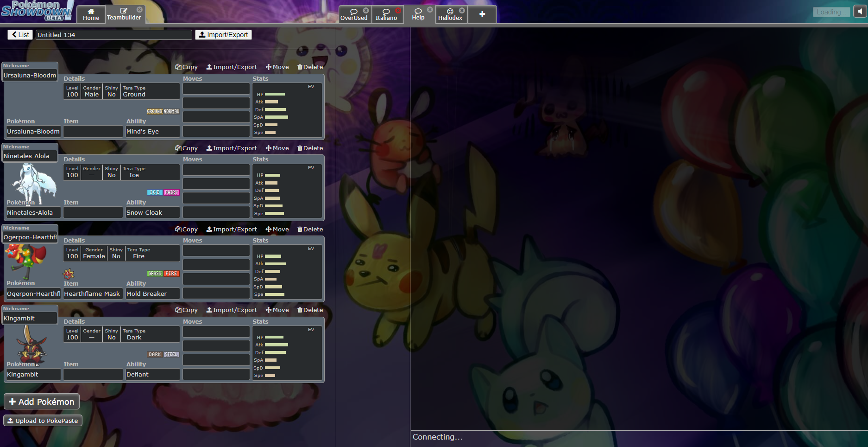Open Ursaluna's Mind's Eye ability selector
This screenshot has height=447, width=868.
coord(152,131)
